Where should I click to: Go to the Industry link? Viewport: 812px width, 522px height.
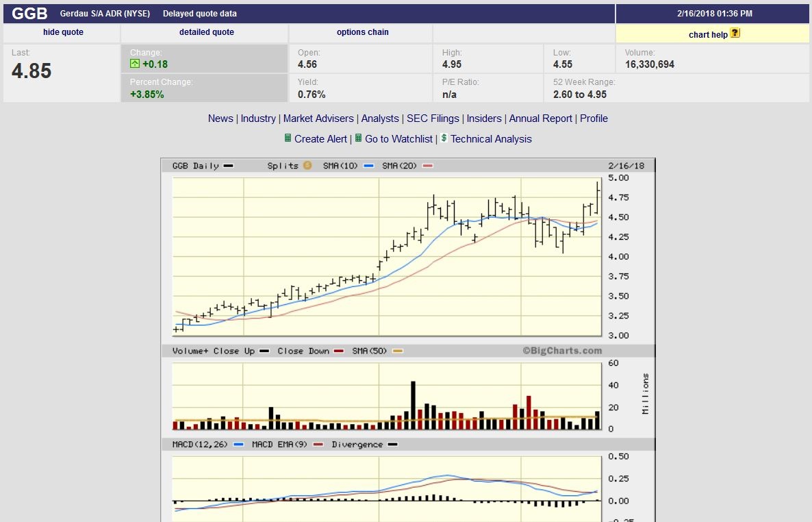click(258, 119)
